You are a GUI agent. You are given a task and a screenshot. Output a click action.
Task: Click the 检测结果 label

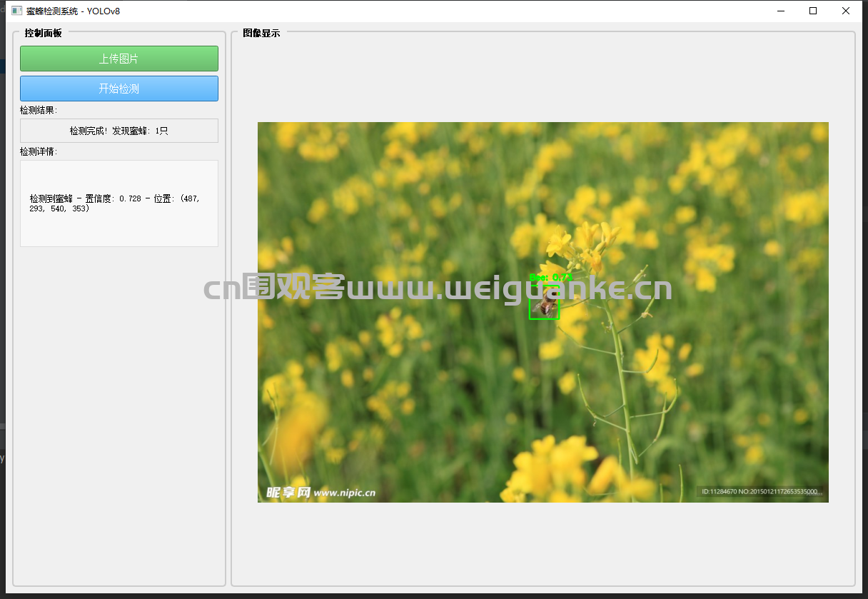pyautogui.click(x=39, y=111)
